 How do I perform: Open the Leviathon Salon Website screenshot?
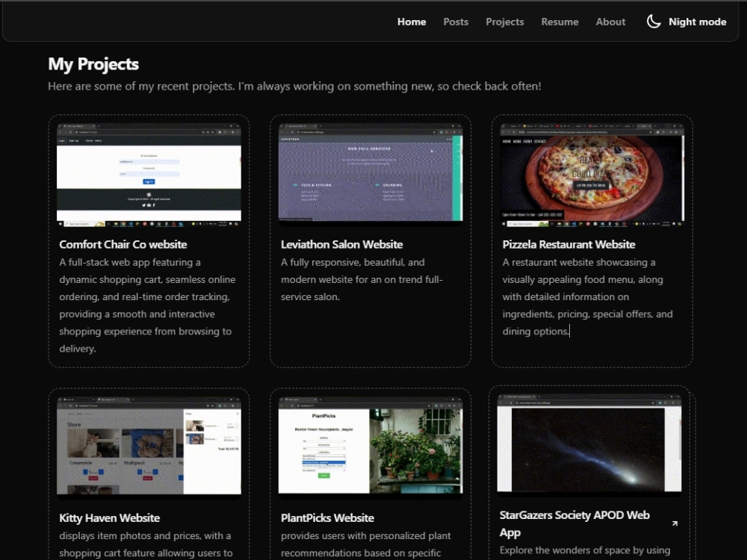point(371,173)
